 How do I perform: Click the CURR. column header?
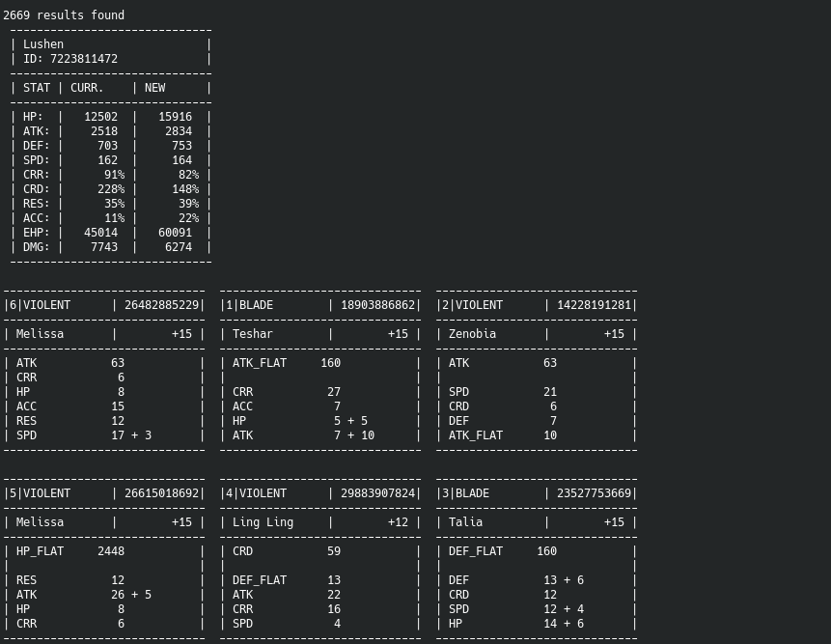(87, 88)
